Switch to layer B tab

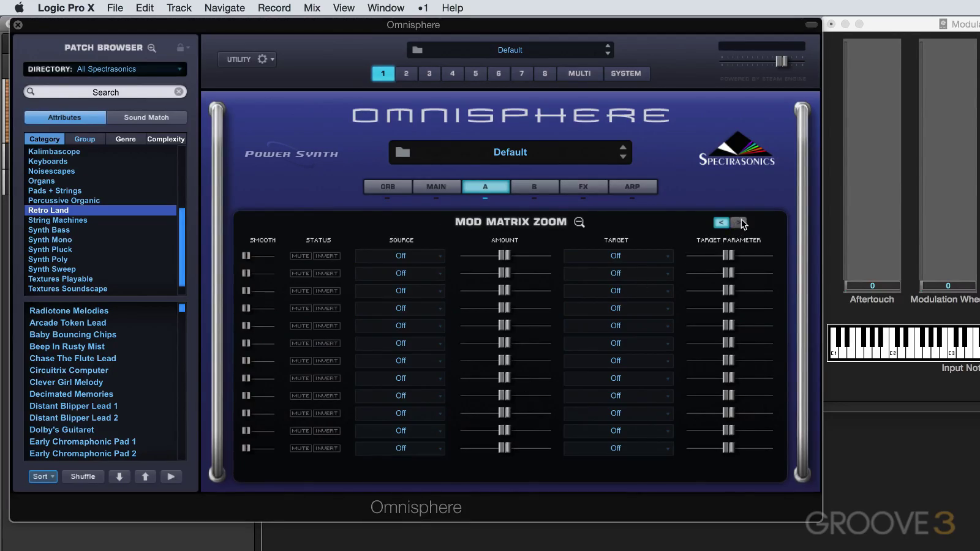[x=534, y=187]
